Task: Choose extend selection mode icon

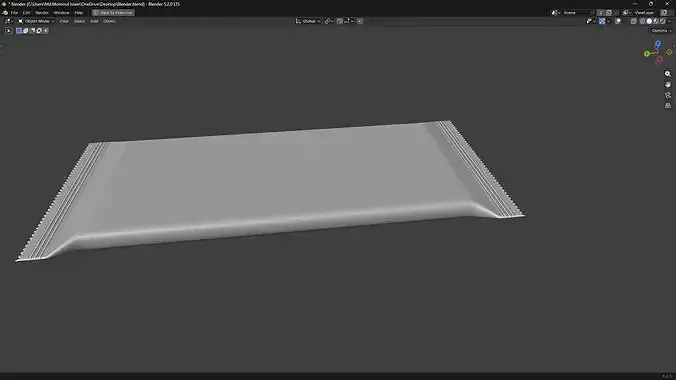Action: click(26, 31)
